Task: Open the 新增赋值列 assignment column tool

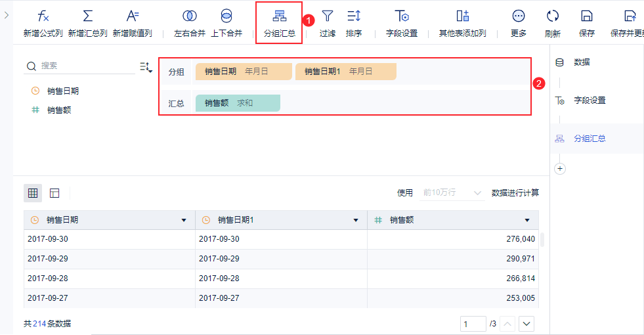Action: 132,24
